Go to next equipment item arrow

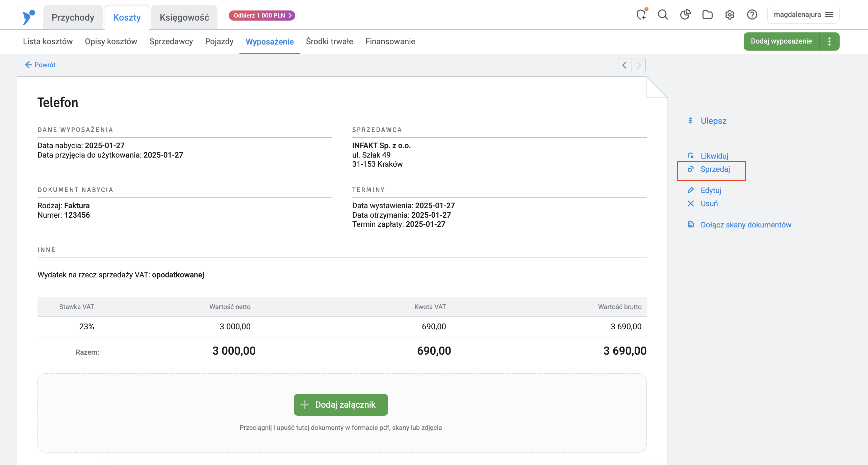[639, 65]
